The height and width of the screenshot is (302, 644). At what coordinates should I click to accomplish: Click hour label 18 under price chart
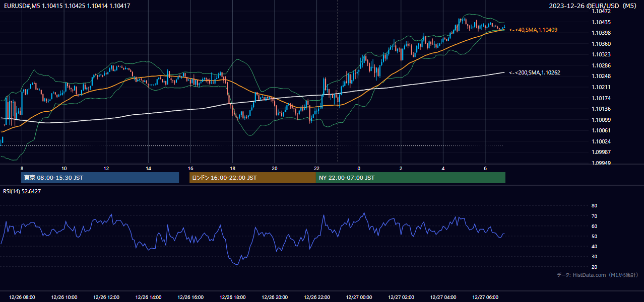233,168
